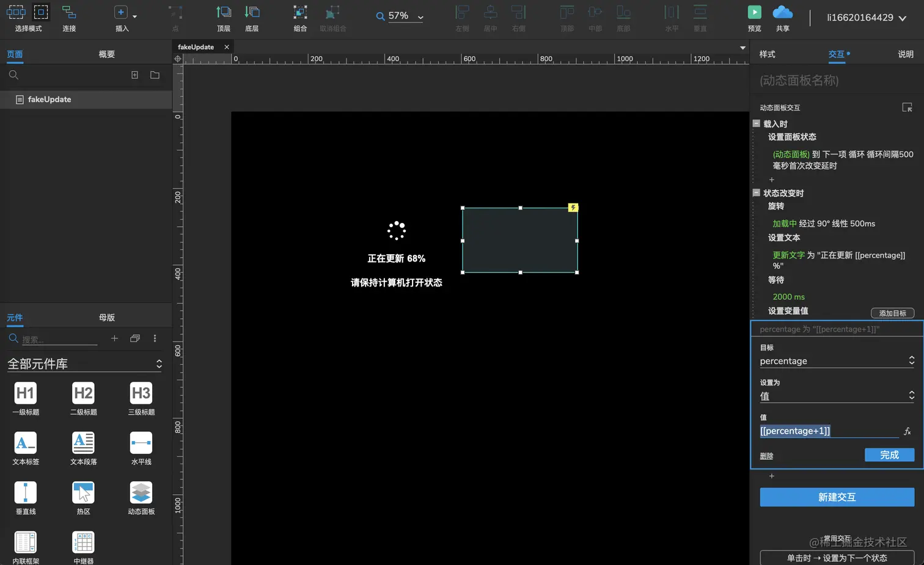Viewport: 924px width, 565px height.
Task: Pick the 热区 hotspot widget
Action: [x=83, y=498]
